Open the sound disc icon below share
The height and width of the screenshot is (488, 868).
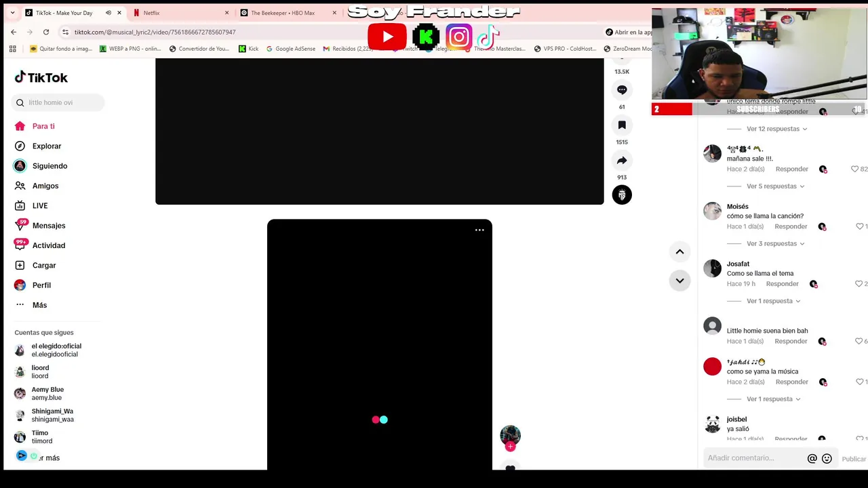[622, 195]
